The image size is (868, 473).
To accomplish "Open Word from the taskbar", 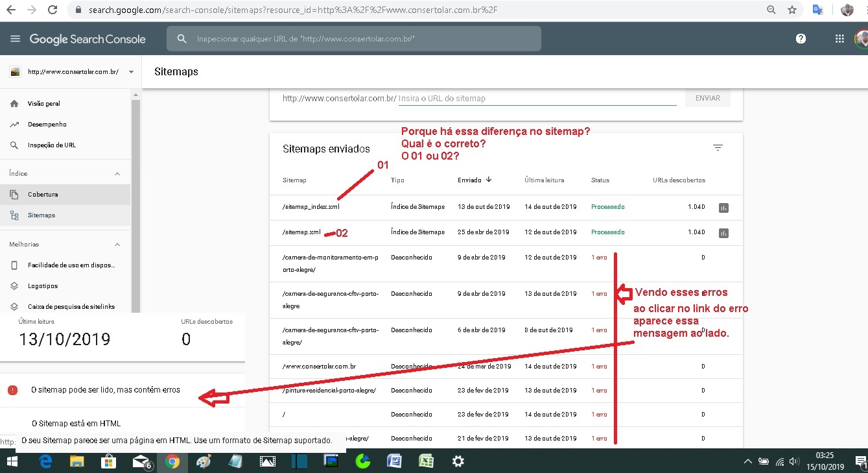I will tap(393, 461).
